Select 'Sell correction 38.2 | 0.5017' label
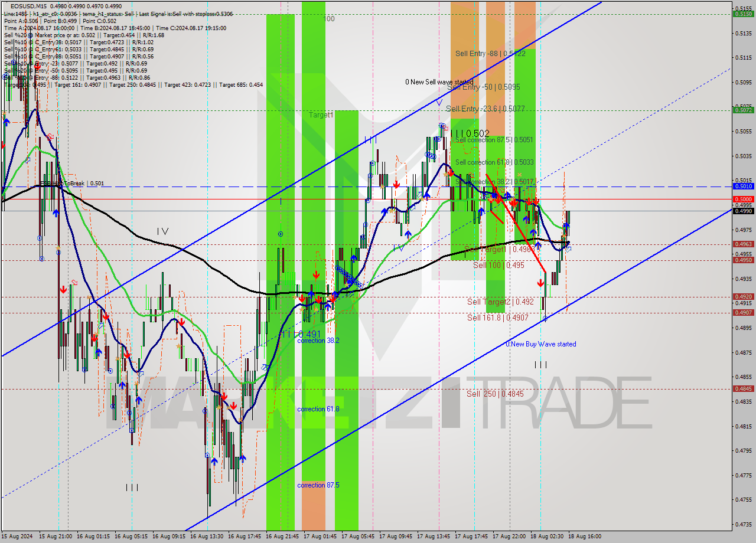Screen dimensions: 756x543 point(494,182)
